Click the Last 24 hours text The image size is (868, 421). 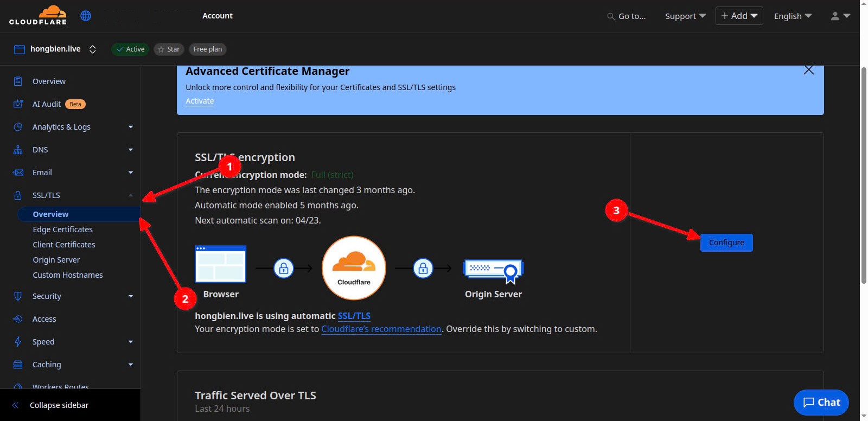[222, 409]
